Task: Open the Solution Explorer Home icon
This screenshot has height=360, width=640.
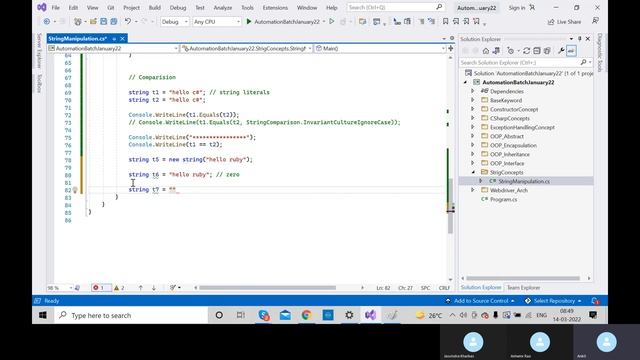Action: click(486, 51)
